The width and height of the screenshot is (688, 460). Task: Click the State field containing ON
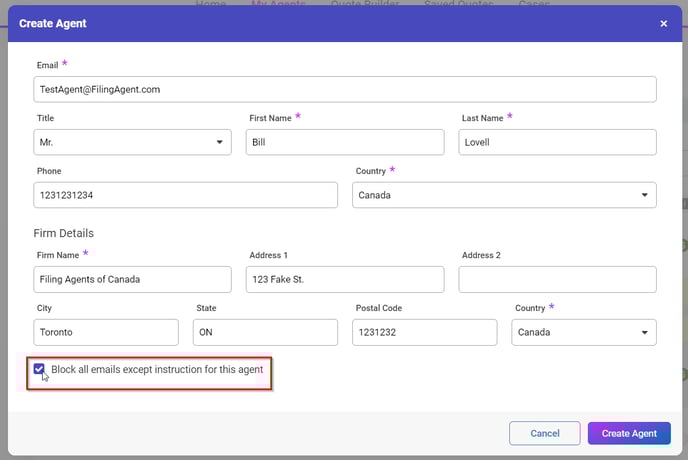(x=265, y=332)
